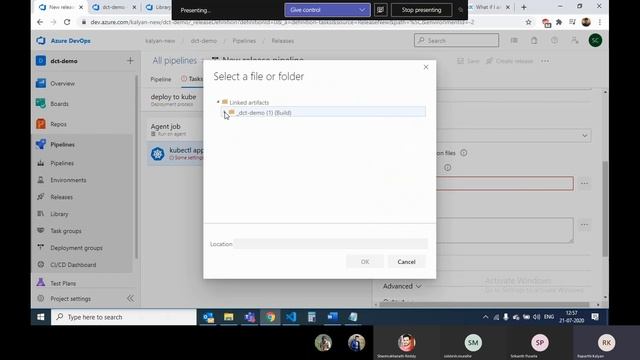Click the Save button in pipeline toolbar

(x=468, y=61)
